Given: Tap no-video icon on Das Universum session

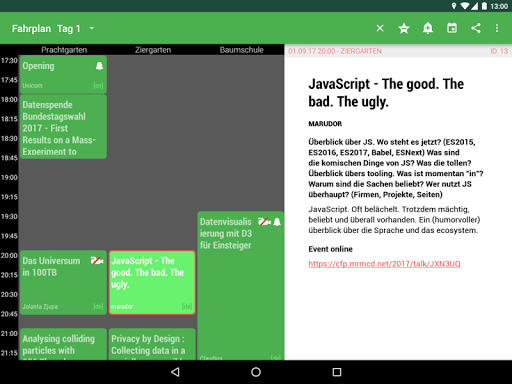Looking at the screenshot, I should click(97, 261).
